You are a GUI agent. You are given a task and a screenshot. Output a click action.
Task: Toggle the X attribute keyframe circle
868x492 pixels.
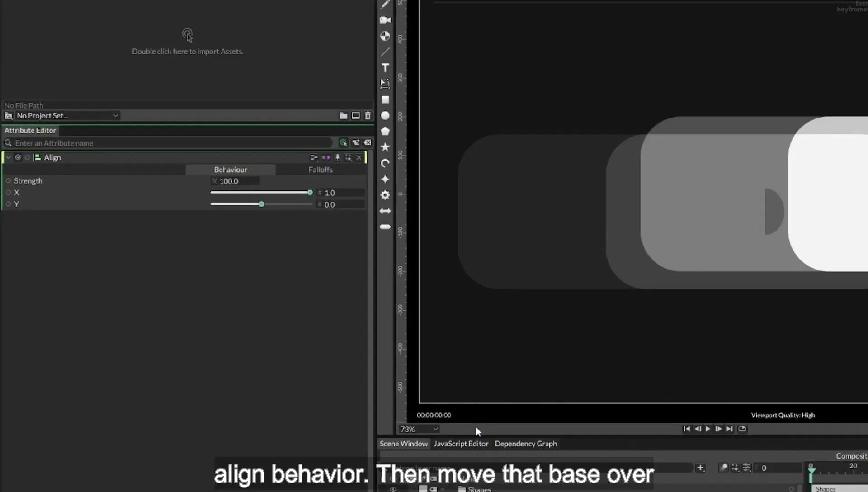coord(8,193)
